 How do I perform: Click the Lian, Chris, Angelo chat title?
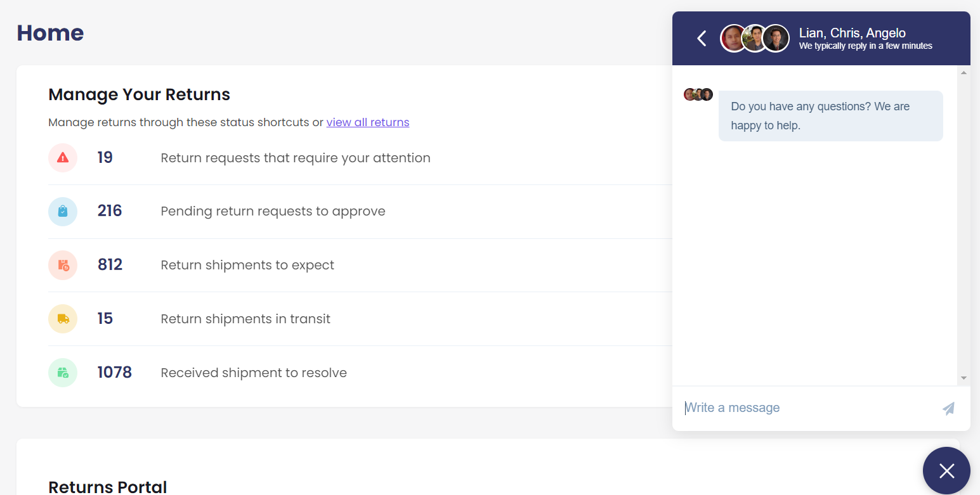pos(852,33)
